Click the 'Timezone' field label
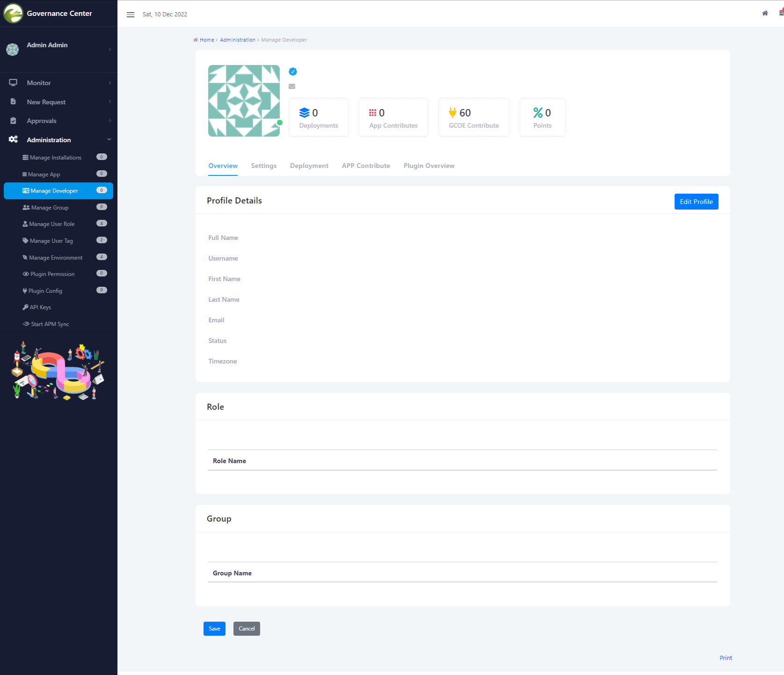This screenshot has width=784, height=675. click(223, 362)
